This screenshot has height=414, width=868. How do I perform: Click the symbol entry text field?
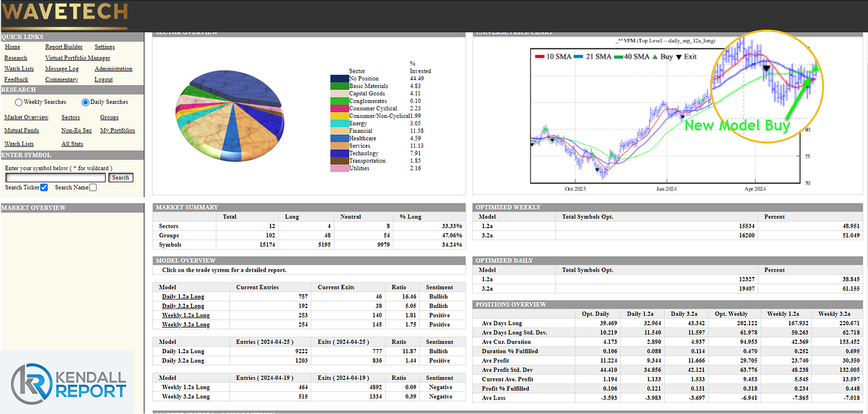pos(55,178)
